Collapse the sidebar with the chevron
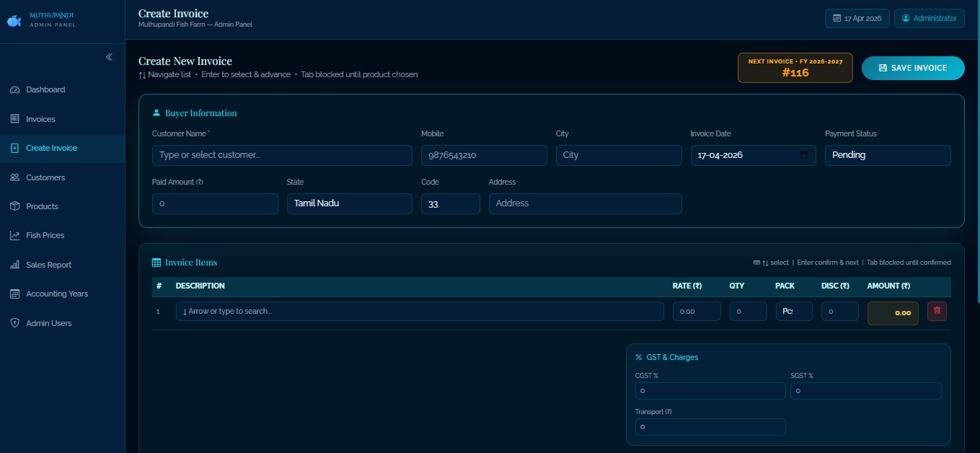 pyautogui.click(x=109, y=57)
